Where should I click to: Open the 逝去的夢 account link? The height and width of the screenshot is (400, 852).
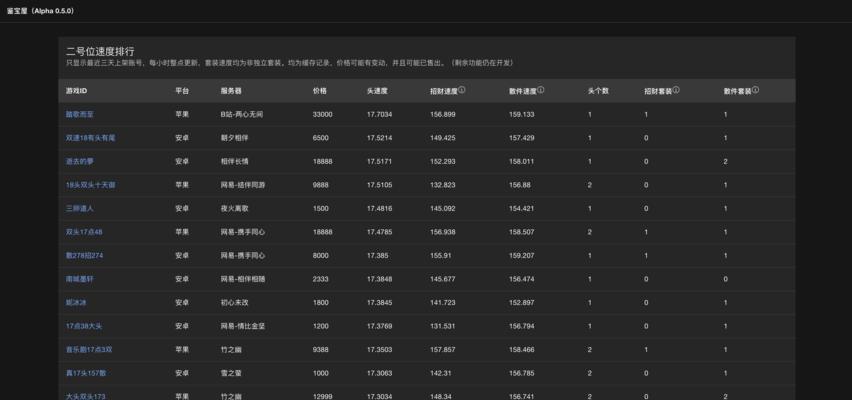(80, 161)
